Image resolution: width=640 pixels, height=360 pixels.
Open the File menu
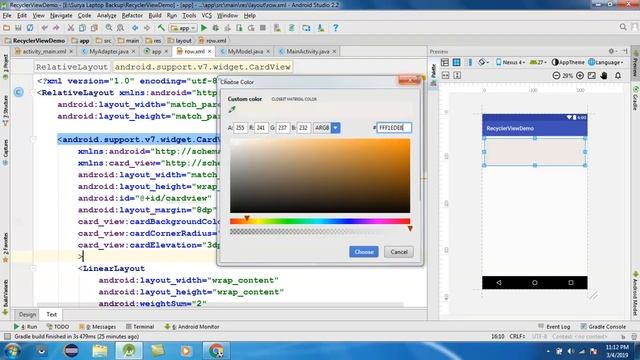(7, 16)
